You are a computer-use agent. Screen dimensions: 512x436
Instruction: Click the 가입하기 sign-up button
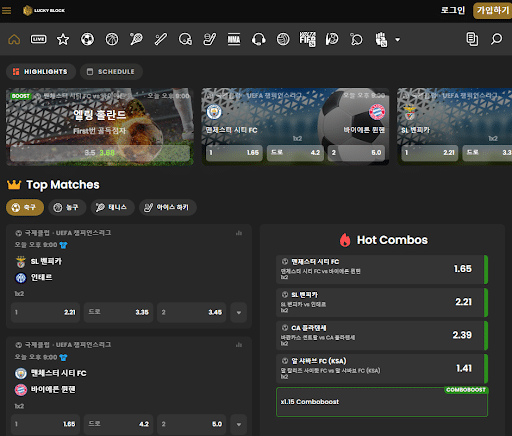pyautogui.click(x=493, y=11)
